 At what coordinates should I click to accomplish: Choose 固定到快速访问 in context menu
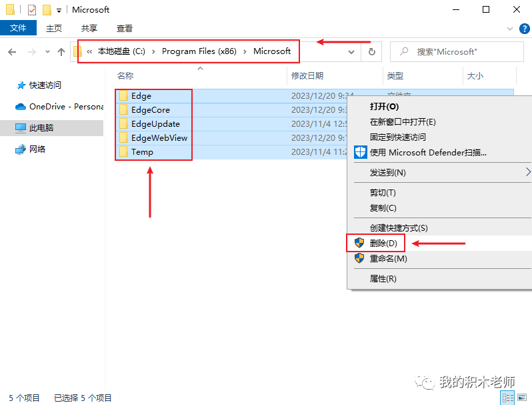(397, 137)
